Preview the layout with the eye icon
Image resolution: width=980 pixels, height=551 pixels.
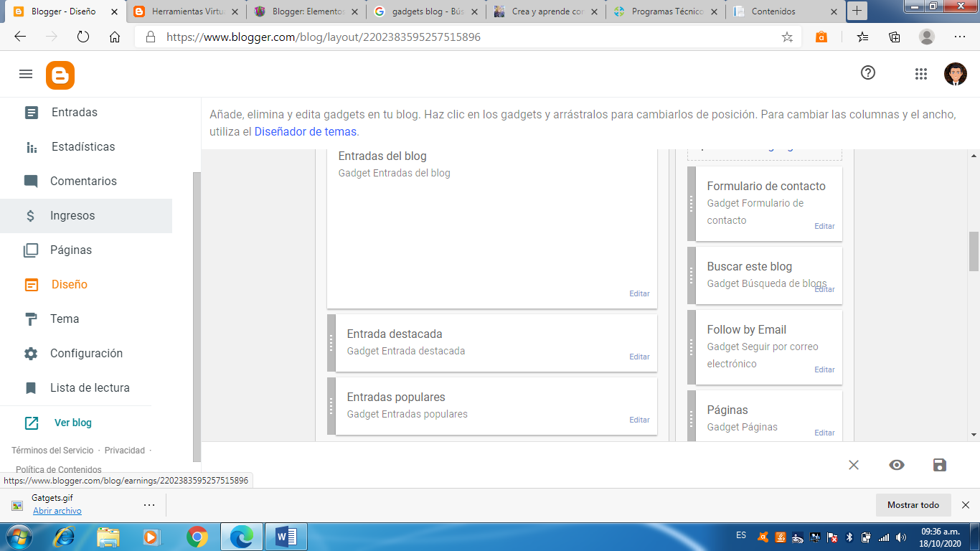897,465
